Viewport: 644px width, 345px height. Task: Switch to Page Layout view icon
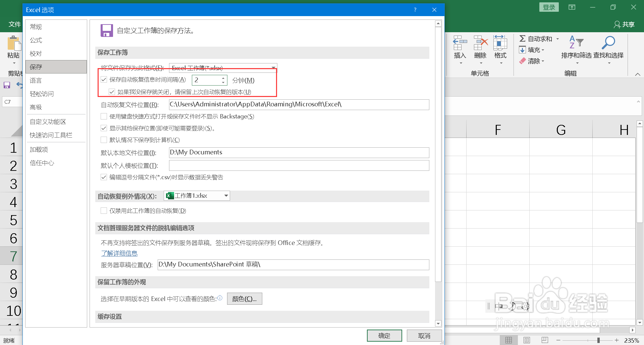[527, 340]
